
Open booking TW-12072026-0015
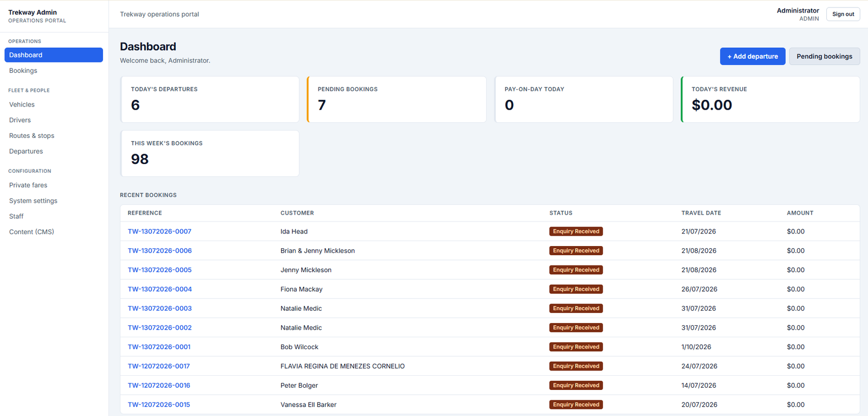[x=159, y=405]
